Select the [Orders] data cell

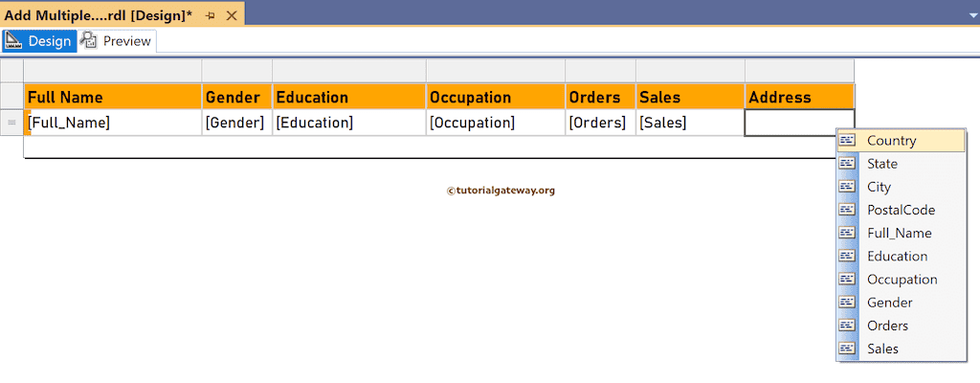pos(601,123)
